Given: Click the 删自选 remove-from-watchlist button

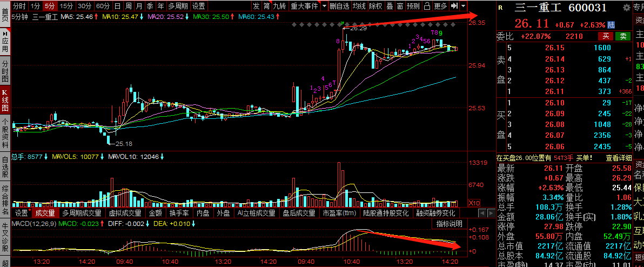Looking at the screenshot, I should point(340,6).
